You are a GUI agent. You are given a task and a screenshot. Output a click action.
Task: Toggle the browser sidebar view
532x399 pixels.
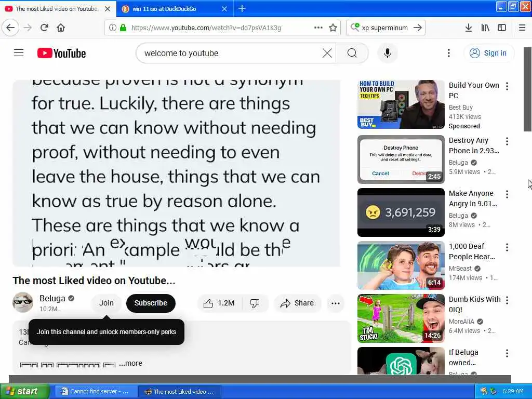[x=502, y=28]
